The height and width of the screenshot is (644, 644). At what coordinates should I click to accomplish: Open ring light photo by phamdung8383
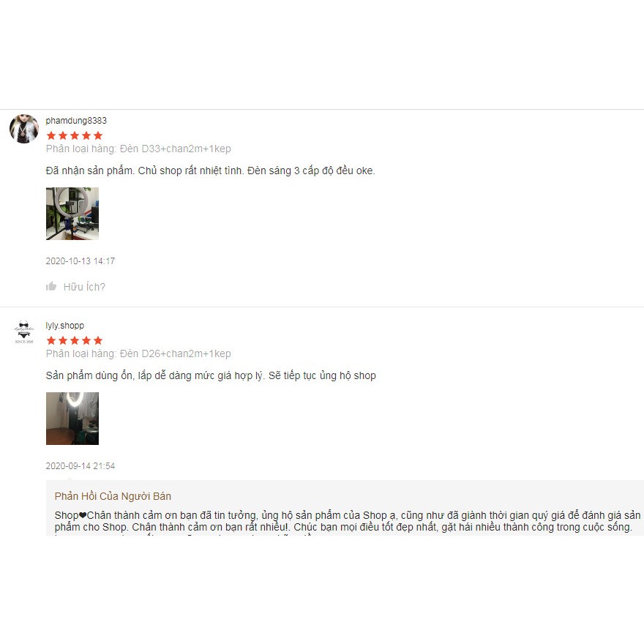click(x=72, y=214)
